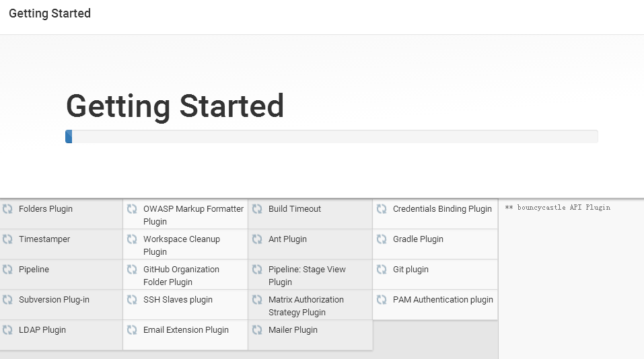Image resolution: width=644 pixels, height=359 pixels.
Task: Select the Subversion Plug-in label
Action: pos(54,300)
